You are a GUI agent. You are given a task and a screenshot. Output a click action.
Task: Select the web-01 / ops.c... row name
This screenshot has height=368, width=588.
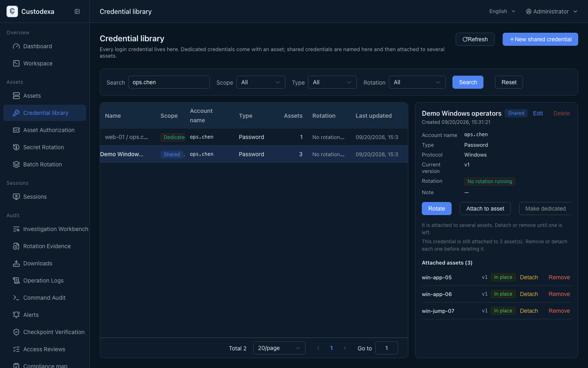(x=127, y=137)
